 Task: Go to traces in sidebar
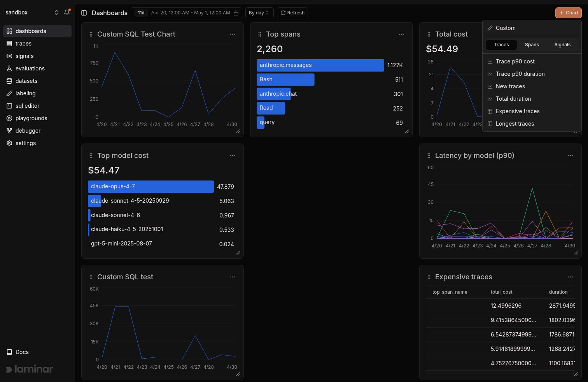(37, 44)
